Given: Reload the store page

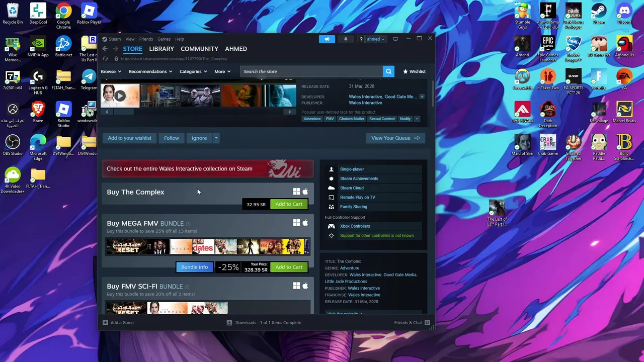Looking at the screenshot, I should 105,59.
